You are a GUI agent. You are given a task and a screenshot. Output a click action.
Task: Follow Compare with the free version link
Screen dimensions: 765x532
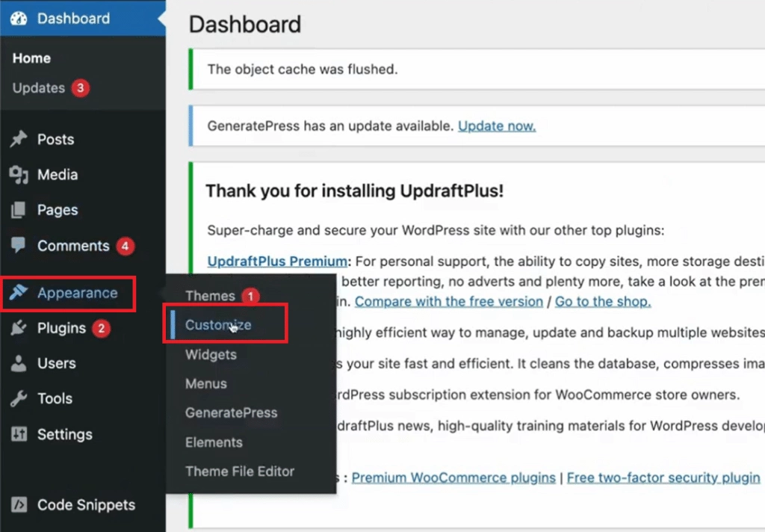tap(448, 302)
